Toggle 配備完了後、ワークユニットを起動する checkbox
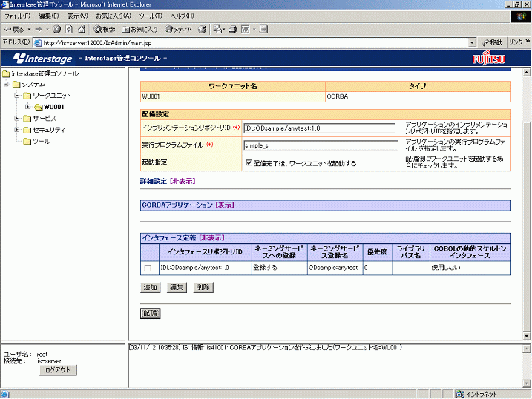Image resolution: width=532 pixels, height=399 pixels. (x=249, y=162)
